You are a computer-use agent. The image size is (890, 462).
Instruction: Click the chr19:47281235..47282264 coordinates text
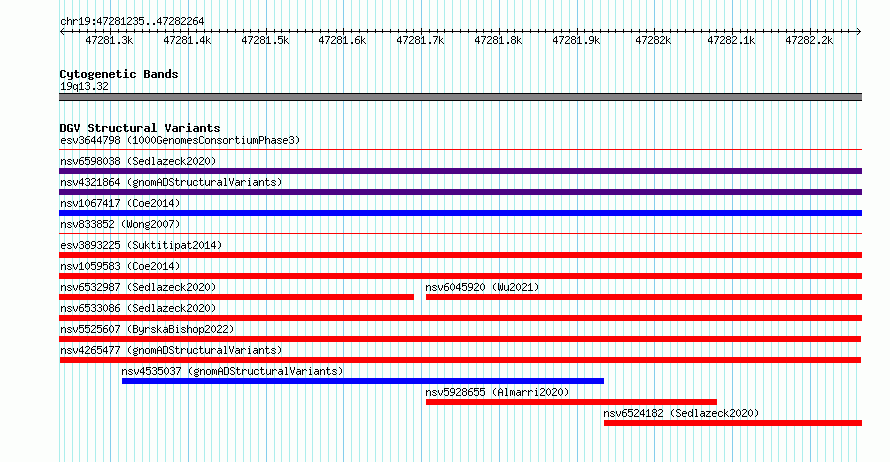(x=132, y=21)
